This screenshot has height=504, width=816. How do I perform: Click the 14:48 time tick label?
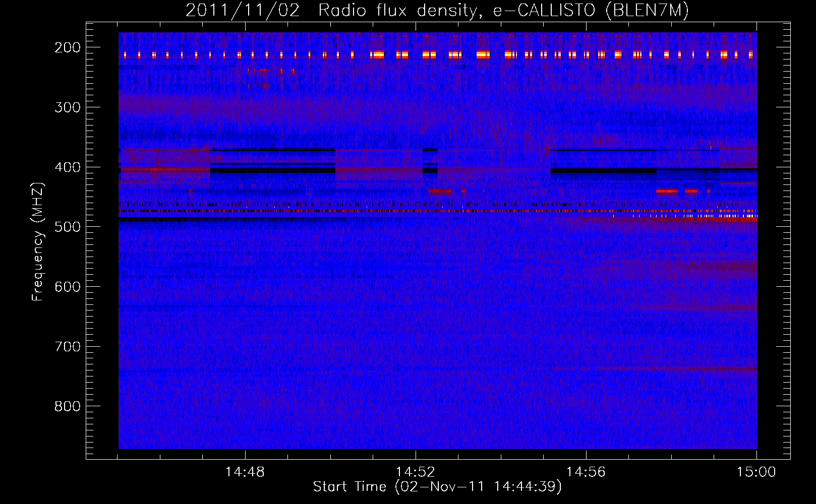pyautogui.click(x=245, y=472)
